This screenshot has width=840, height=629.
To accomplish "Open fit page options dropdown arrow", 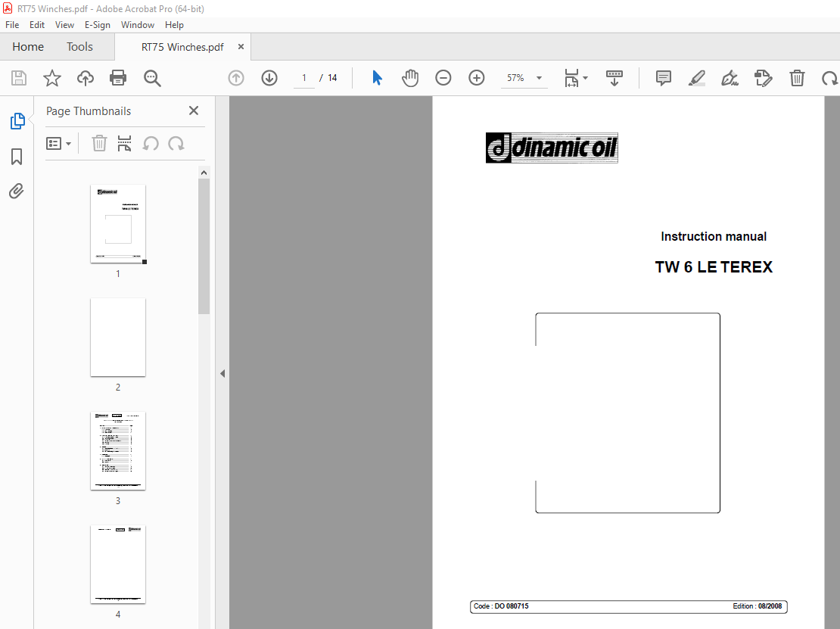I will [x=585, y=78].
